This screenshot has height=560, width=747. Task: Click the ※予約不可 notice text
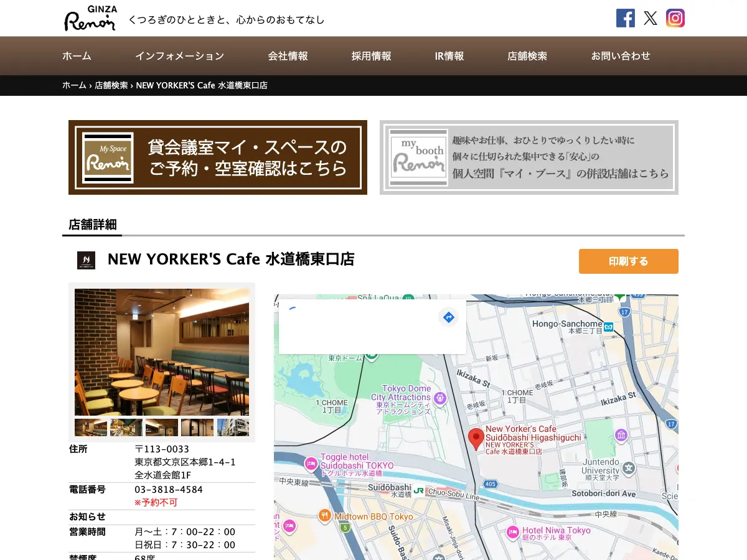(156, 503)
